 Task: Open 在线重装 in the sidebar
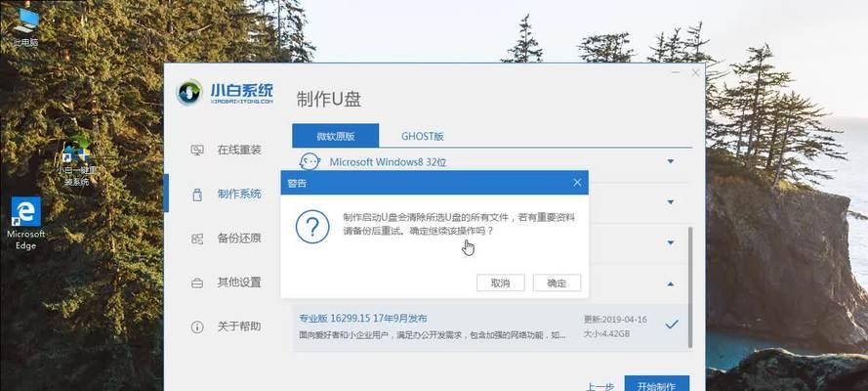(x=239, y=151)
